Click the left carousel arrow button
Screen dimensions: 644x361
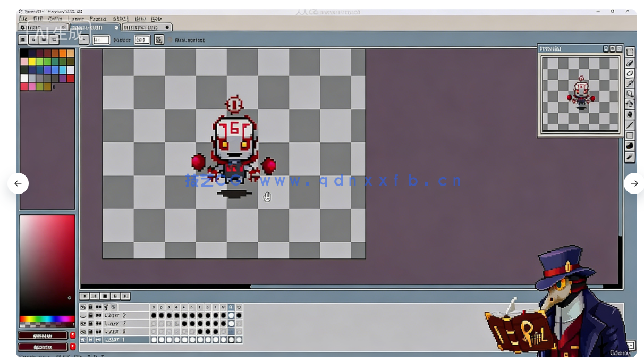[x=18, y=183]
